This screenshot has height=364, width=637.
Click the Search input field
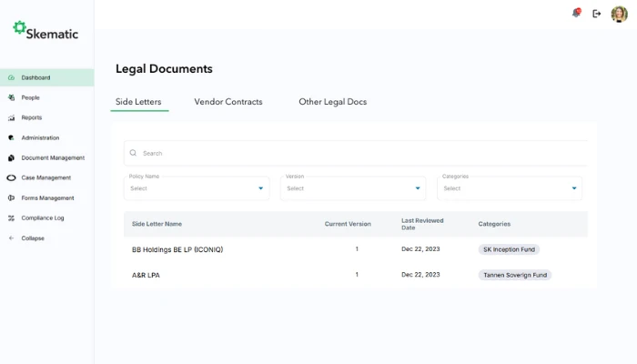point(359,153)
